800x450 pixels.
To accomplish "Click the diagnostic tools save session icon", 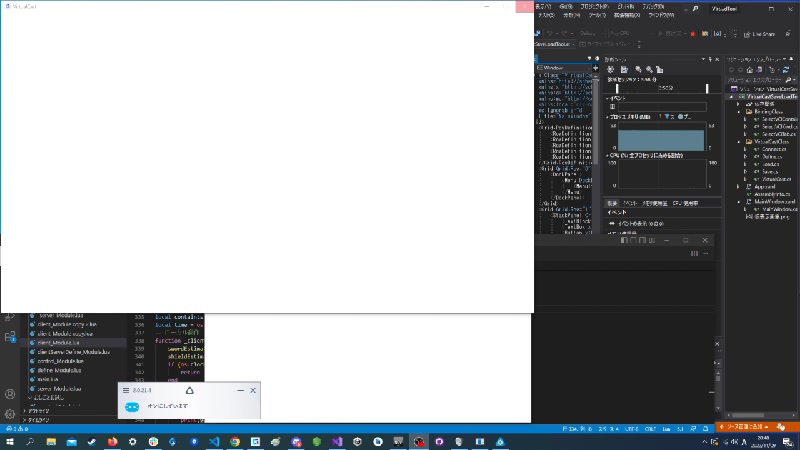I will tap(624, 69).
